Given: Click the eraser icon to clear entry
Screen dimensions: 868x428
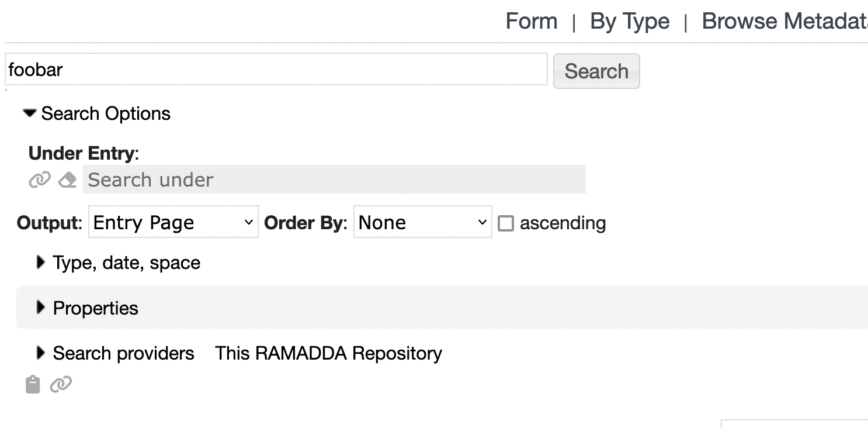Looking at the screenshot, I should coord(68,180).
